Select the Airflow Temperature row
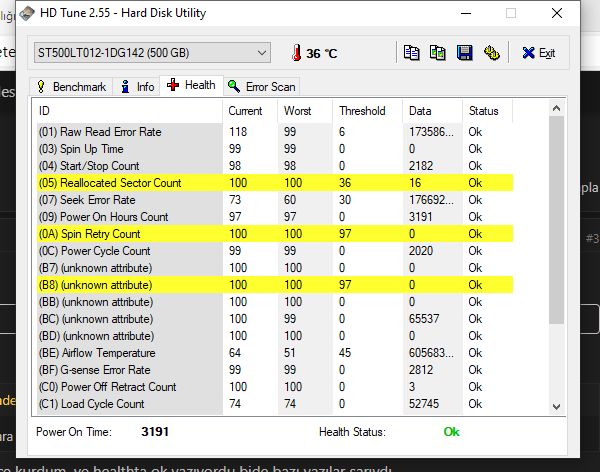 [275, 353]
